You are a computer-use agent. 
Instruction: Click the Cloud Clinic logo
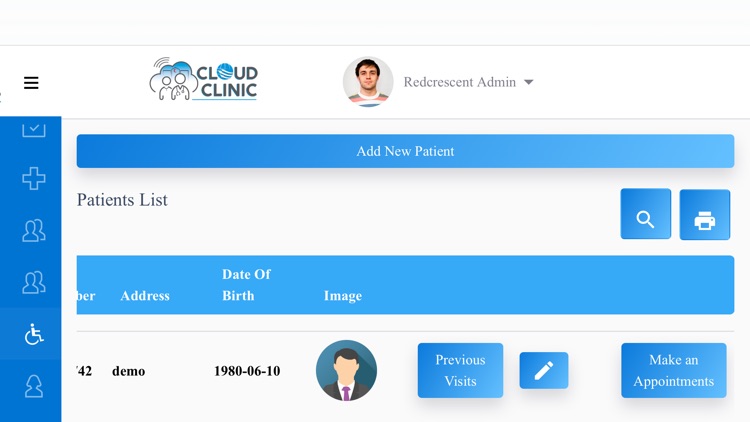pyautogui.click(x=204, y=79)
